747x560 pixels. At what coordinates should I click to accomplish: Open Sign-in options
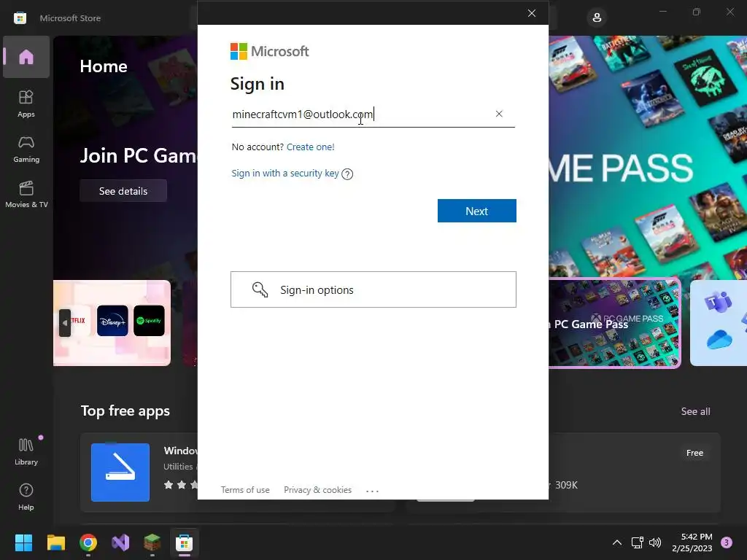coord(373,289)
